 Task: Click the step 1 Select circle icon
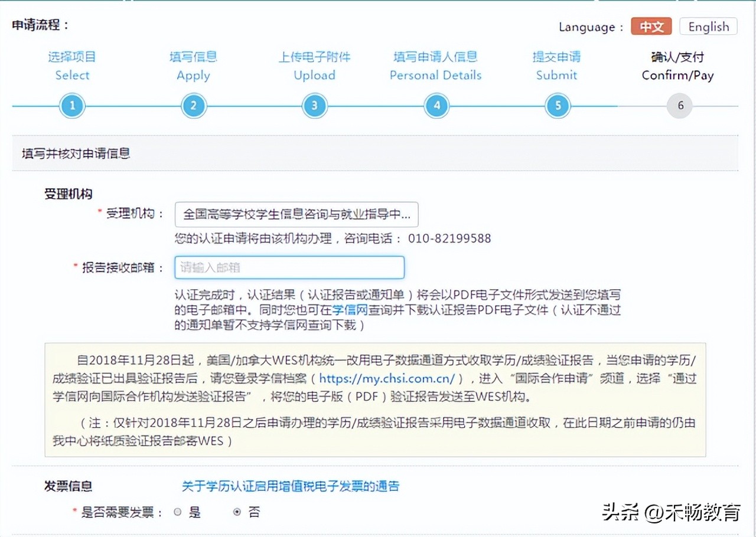pyautogui.click(x=72, y=106)
